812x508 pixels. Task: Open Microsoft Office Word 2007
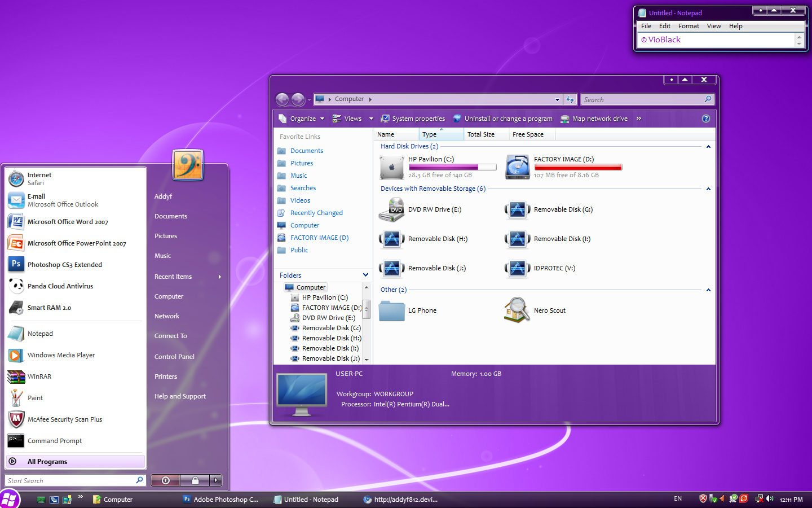tap(76, 222)
